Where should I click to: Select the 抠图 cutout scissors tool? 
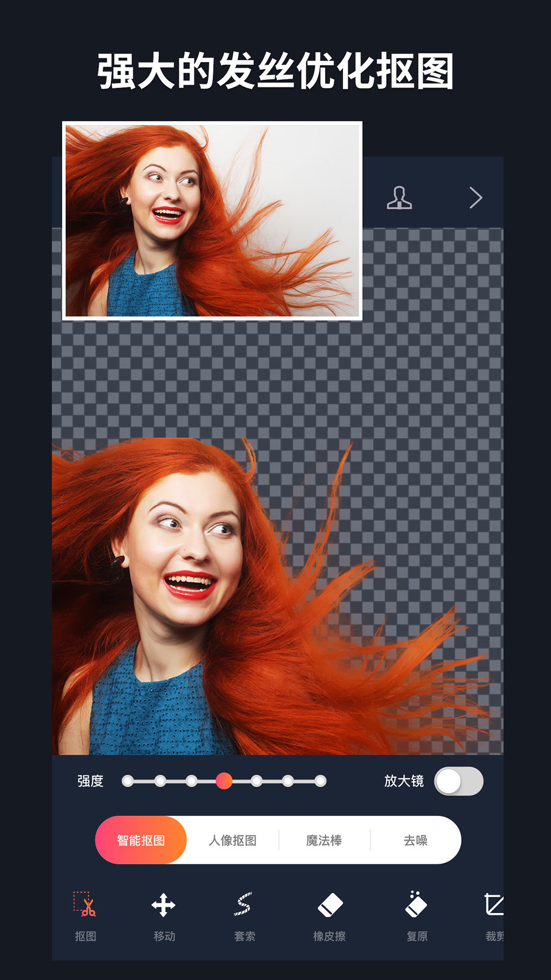tap(85, 915)
